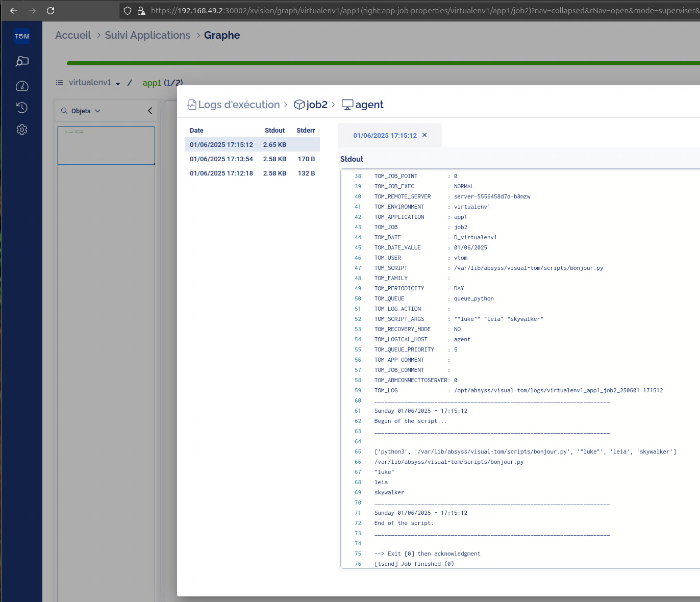Click the shield icon in address bar
Image resolution: width=700 pixels, height=602 pixels.
coord(128,11)
